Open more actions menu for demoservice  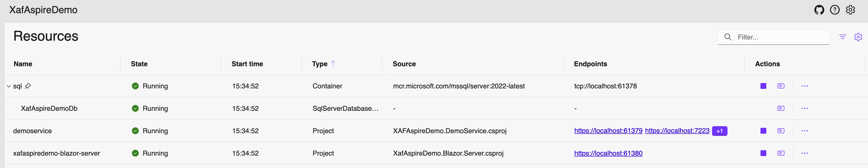[805, 131]
